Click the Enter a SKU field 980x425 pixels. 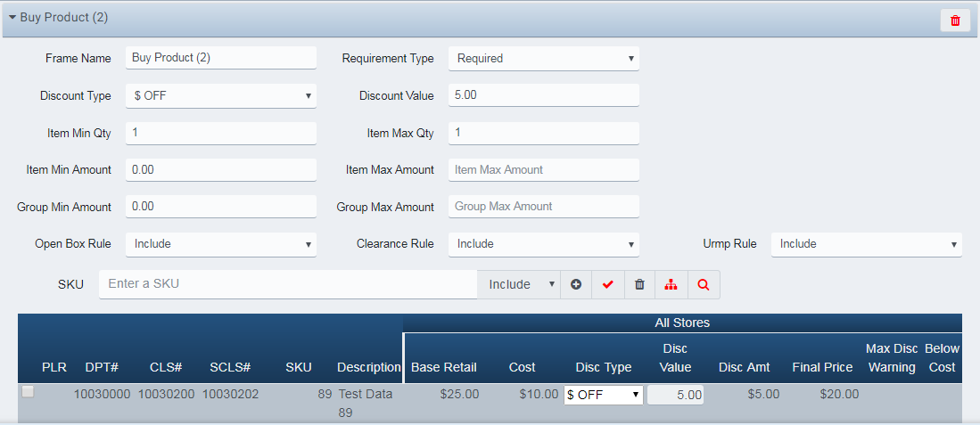[288, 284]
